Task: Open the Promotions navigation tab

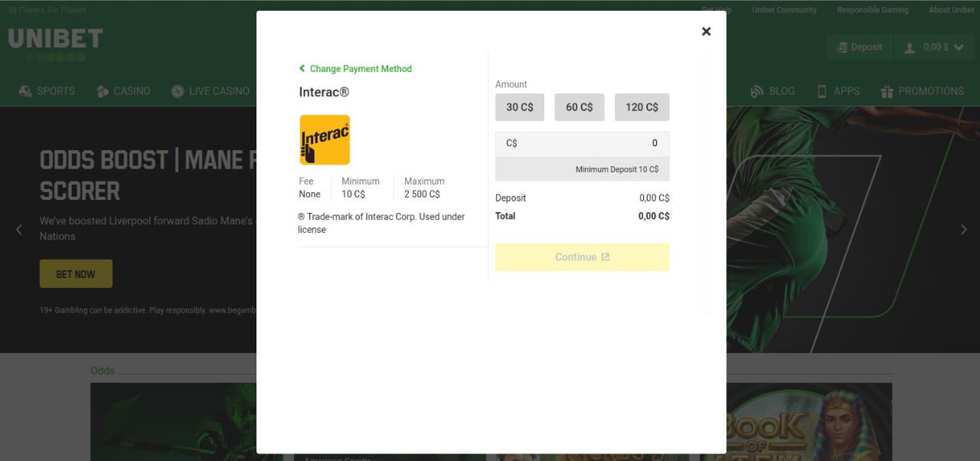Action: (923, 91)
